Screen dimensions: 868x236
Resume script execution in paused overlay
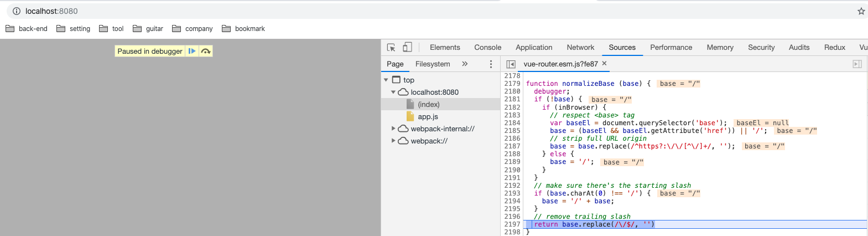coord(191,51)
